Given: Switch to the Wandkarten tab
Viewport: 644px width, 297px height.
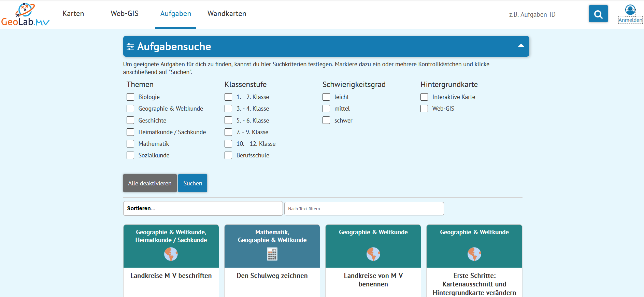Looking at the screenshot, I should click(227, 14).
